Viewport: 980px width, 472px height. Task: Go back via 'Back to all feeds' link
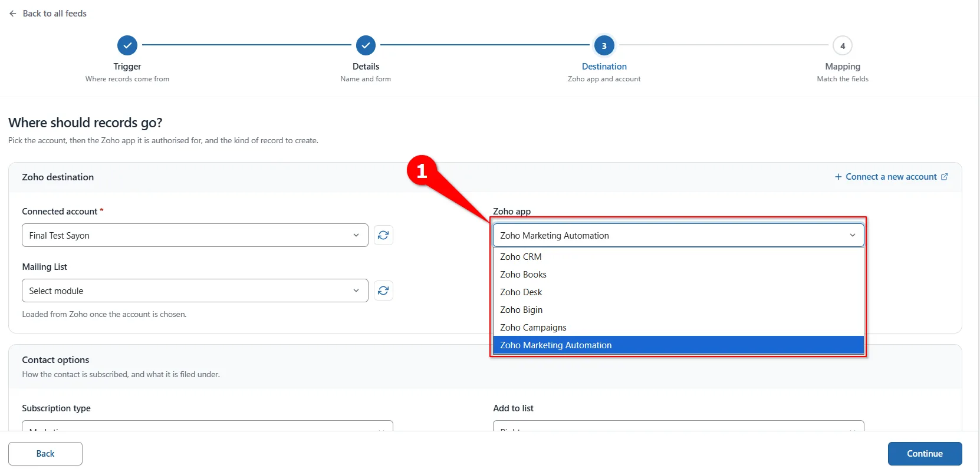[54, 14]
